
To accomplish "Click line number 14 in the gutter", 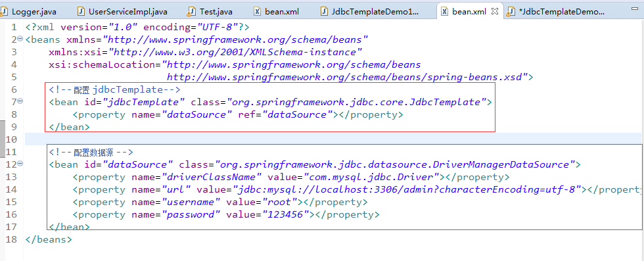I will point(12,189).
